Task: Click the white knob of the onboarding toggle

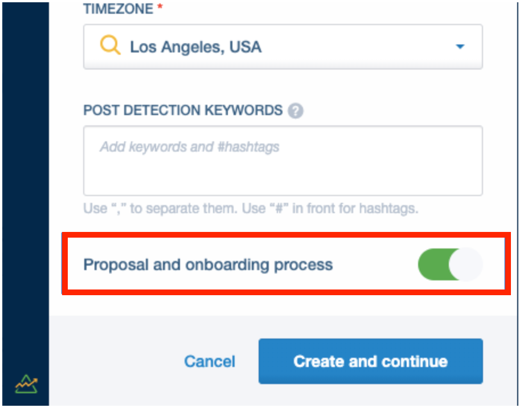Action: (465, 264)
